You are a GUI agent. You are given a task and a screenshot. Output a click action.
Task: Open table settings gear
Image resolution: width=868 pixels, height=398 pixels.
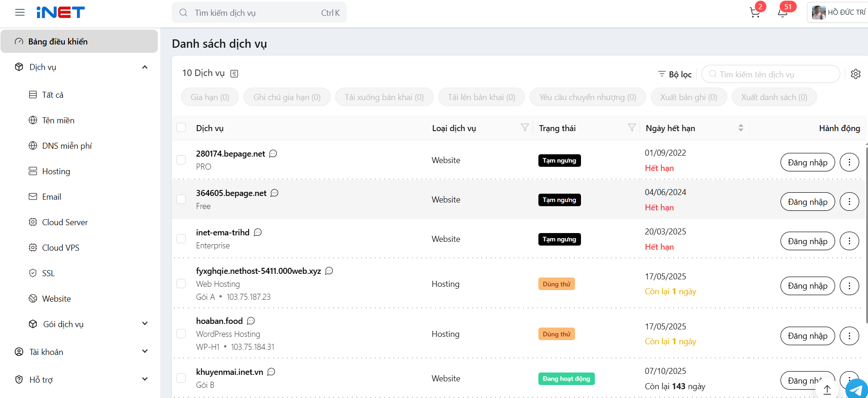pyautogui.click(x=856, y=74)
